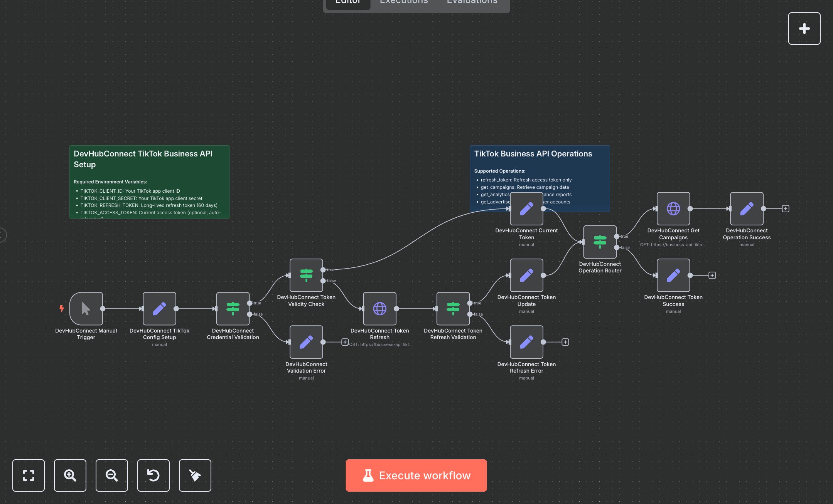Click the DevHubConnect Manual Trigger node
The width and height of the screenshot is (833, 504).
[86, 309]
